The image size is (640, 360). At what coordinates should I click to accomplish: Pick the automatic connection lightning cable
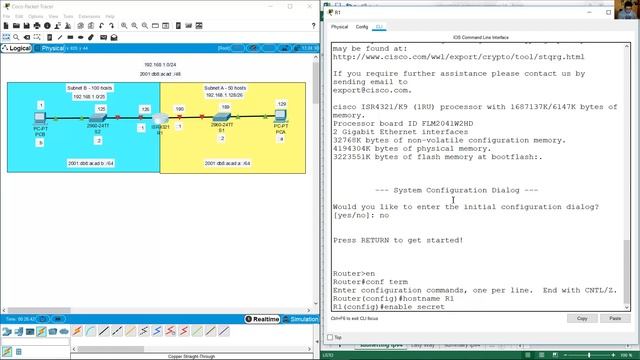click(78, 331)
